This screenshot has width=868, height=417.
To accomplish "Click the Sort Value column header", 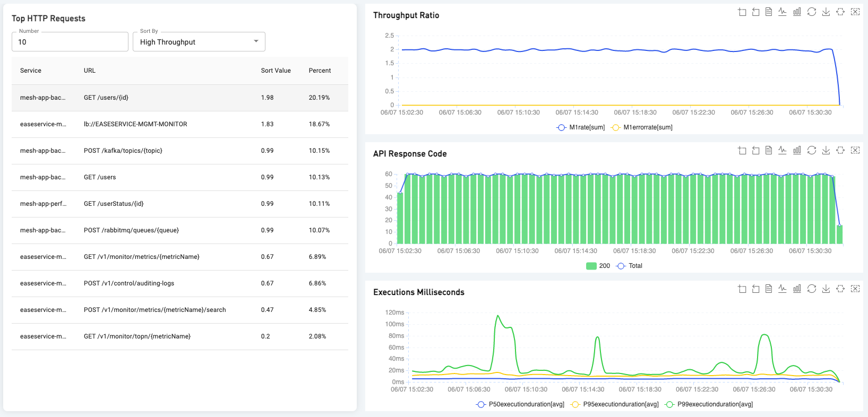I will 276,71.
